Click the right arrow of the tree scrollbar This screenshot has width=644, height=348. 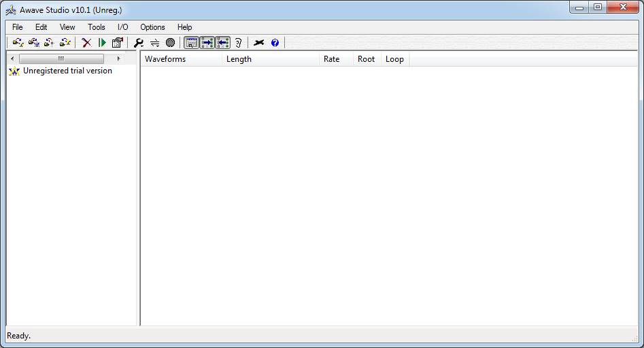click(119, 58)
